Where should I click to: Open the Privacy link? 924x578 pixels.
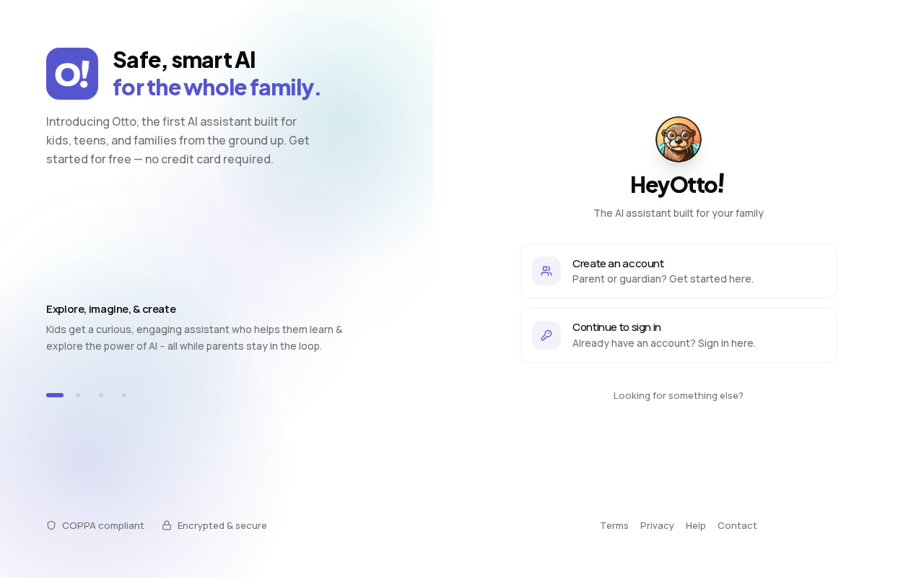(657, 525)
